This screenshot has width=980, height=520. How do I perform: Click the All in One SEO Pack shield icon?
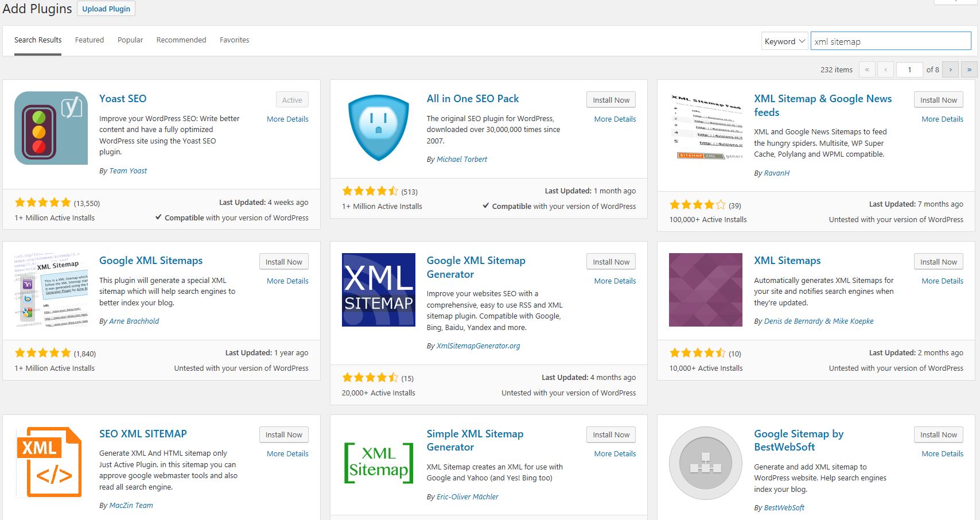tap(379, 128)
